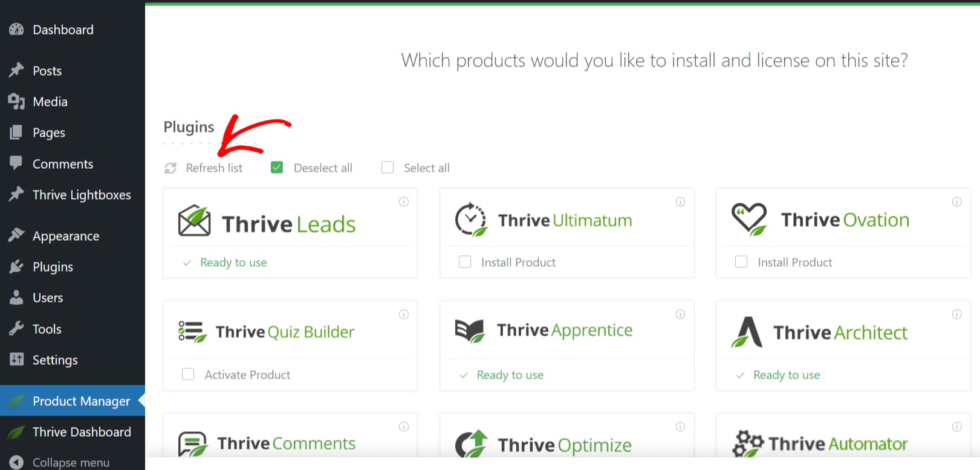Go to Thrive Dashboard in sidebar

click(81, 432)
